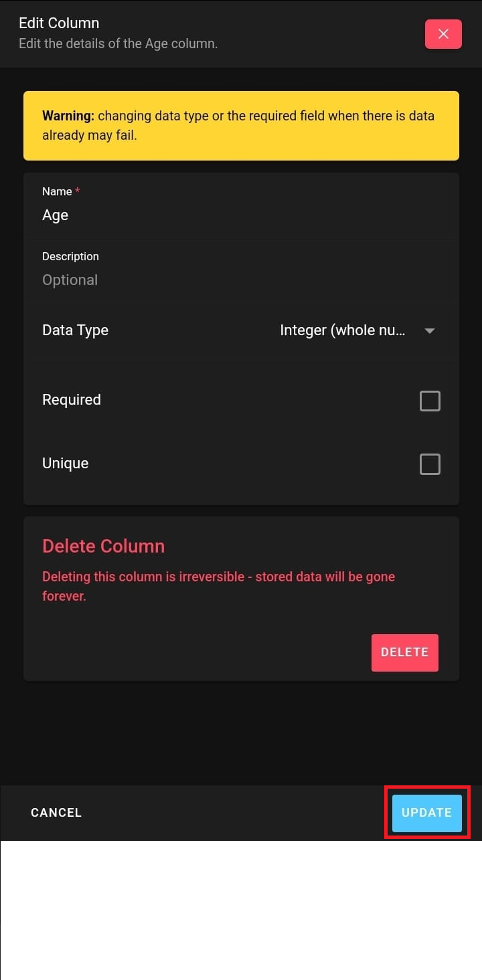Click the Required label text
Image resolution: width=482 pixels, height=980 pixels.
point(72,400)
